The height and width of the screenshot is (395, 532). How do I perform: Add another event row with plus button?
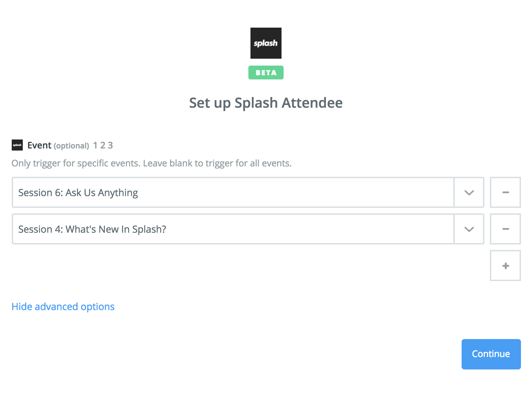505,266
